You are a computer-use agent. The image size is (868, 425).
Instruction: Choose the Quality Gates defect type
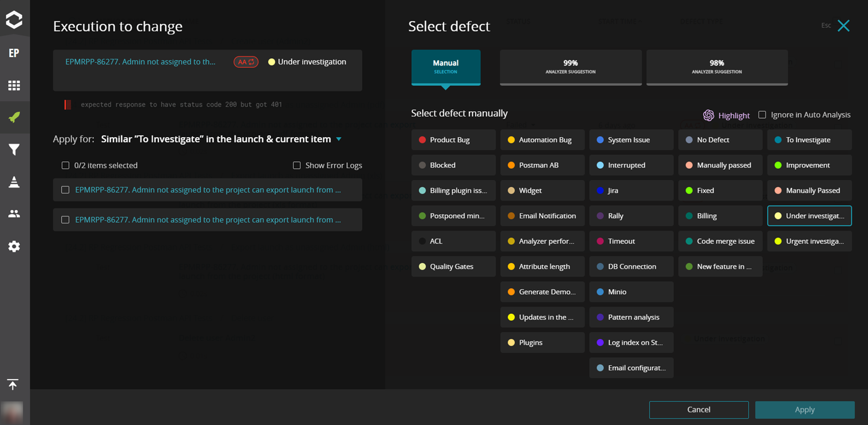(453, 267)
